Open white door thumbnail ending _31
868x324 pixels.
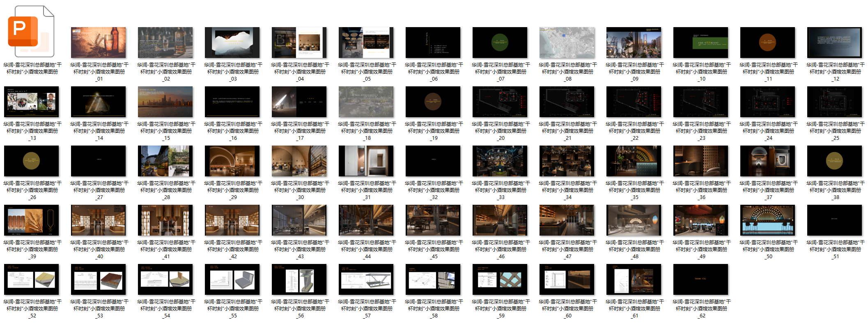tap(366, 161)
